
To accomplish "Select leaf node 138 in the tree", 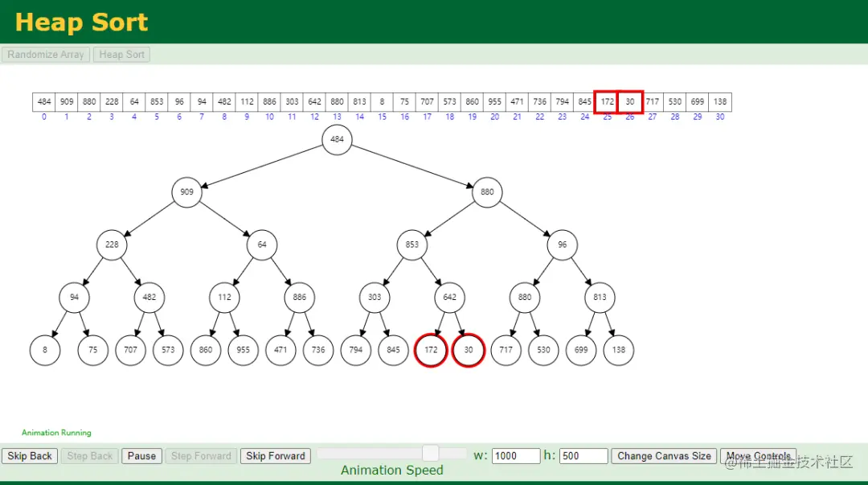I will point(619,350).
